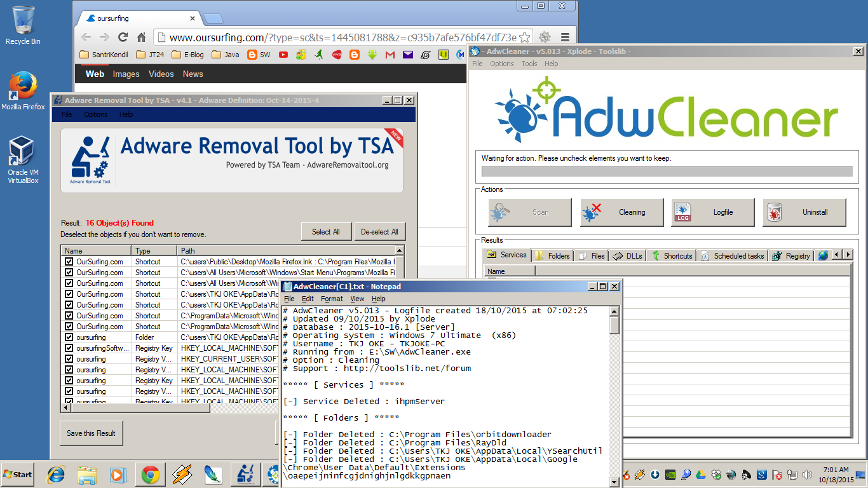Click Chrome's back arrow
This screenshot has height=488, width=868.
pos(86,37)
